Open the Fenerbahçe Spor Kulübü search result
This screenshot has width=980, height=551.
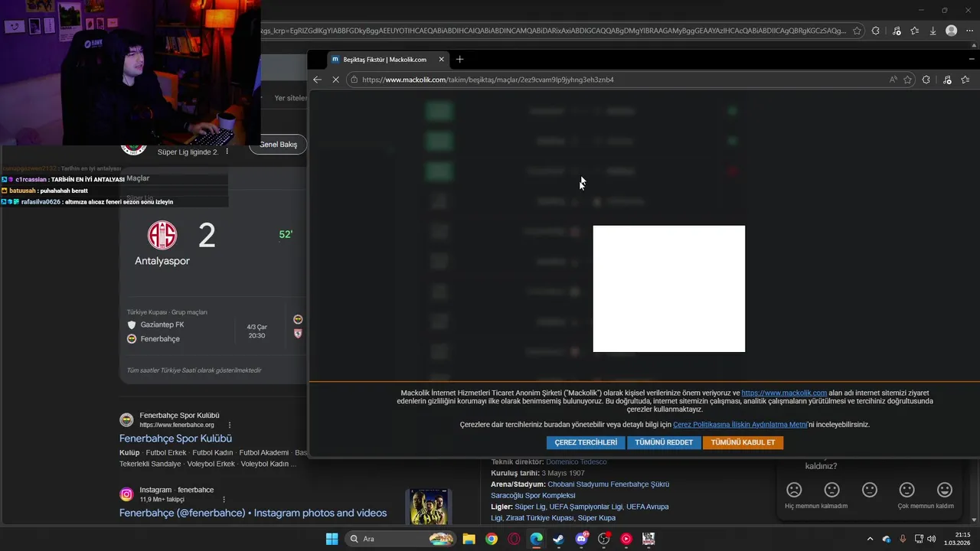pos(175,439)
